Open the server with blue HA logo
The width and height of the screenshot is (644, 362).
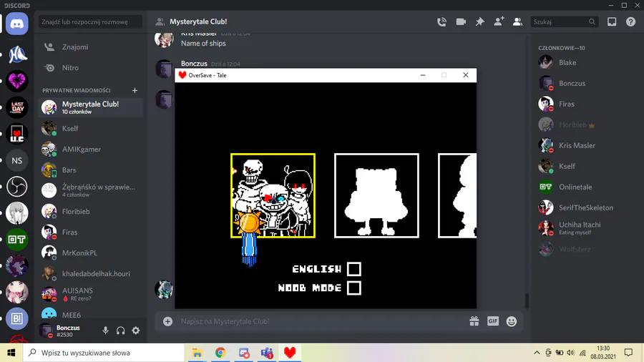tap(17, 54)
